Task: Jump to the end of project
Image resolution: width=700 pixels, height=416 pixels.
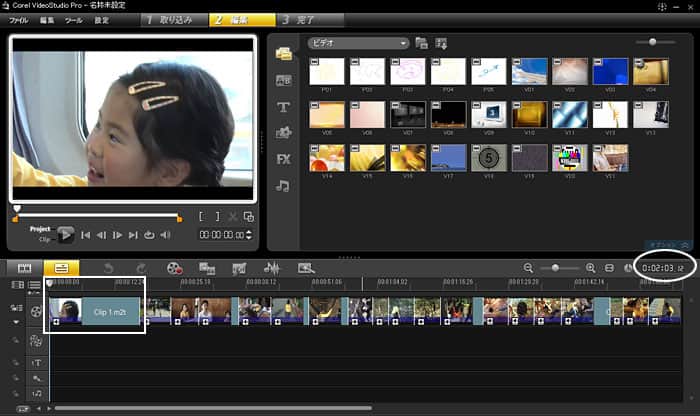Action: tap(133, 235)
